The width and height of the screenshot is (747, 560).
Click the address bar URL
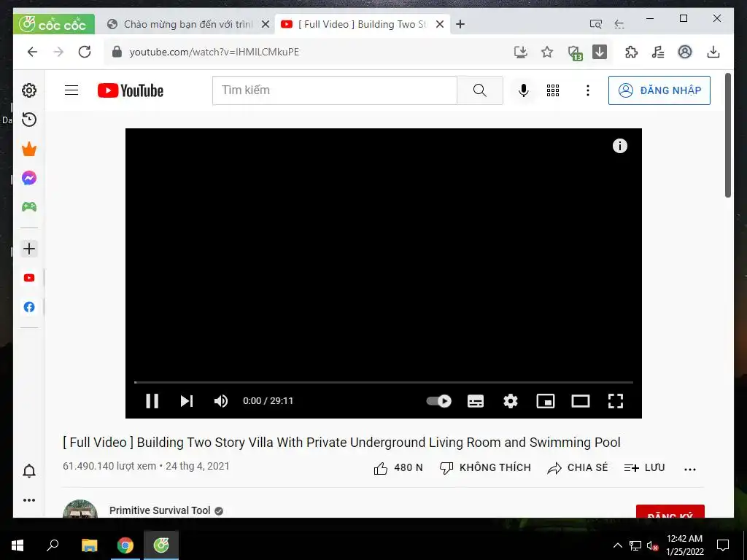[x=214, y=52]
